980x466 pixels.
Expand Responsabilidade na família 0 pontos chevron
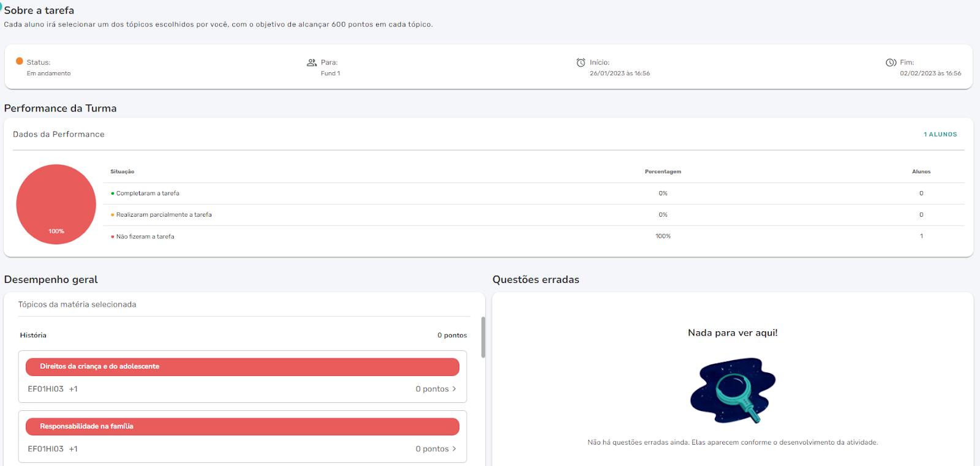click(454, 449)
